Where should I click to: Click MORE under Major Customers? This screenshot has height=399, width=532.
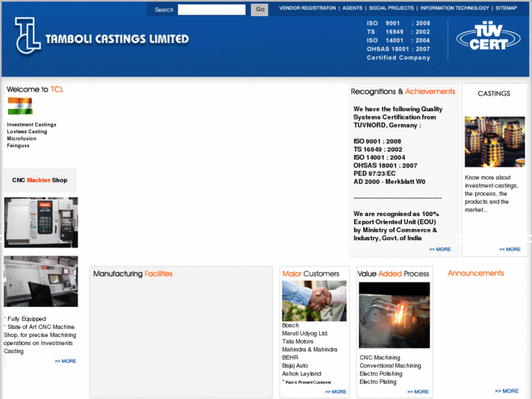[336, 392]
